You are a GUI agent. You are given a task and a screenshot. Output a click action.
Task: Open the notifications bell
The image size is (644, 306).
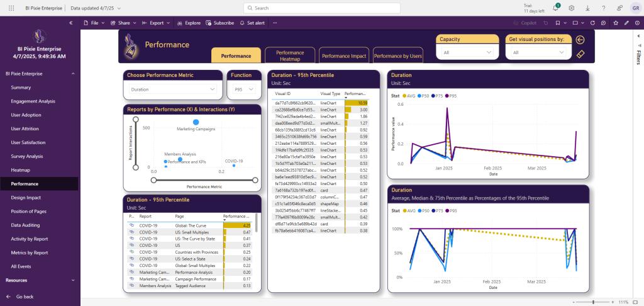(x=556, y=8)
